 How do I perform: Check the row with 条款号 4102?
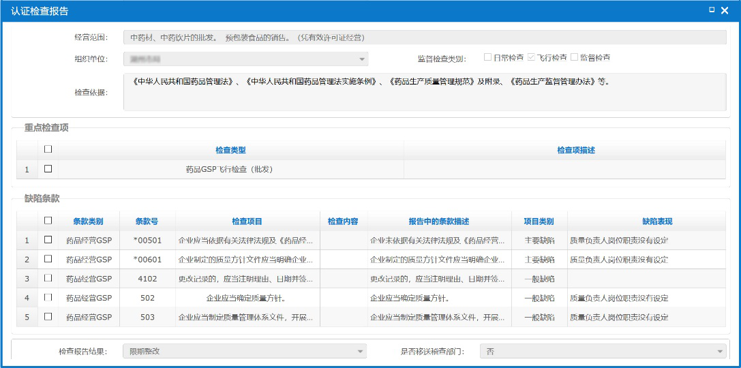(48, 278)
